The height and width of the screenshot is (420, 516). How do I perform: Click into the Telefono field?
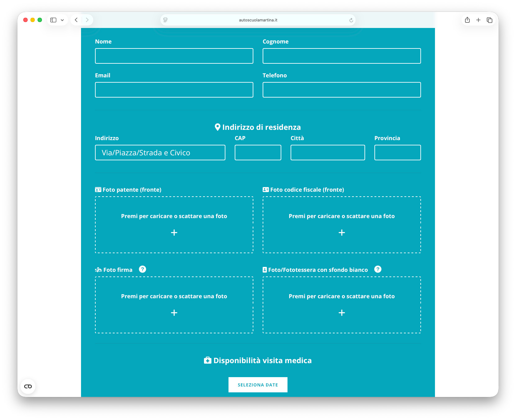point(342,90)
